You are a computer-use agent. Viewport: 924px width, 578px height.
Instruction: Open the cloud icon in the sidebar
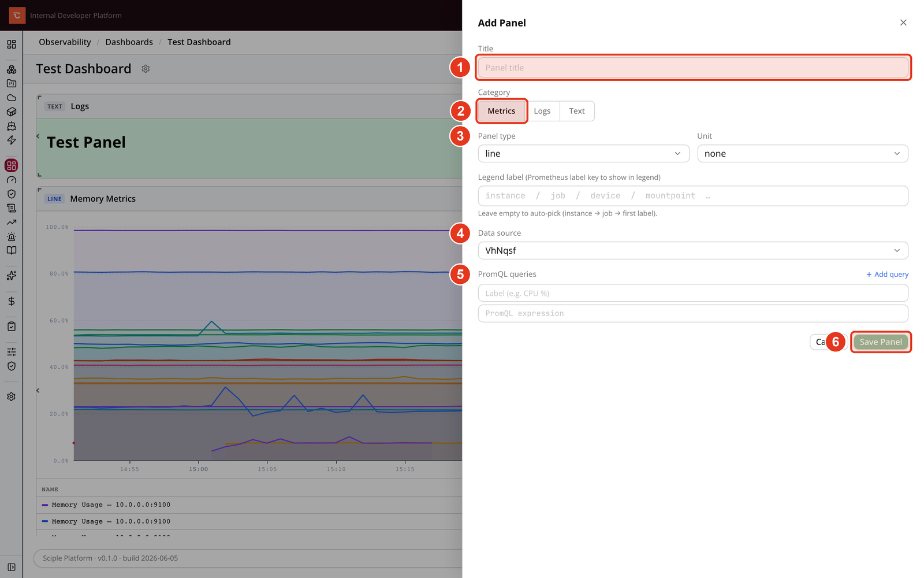[x=12, y=98]
